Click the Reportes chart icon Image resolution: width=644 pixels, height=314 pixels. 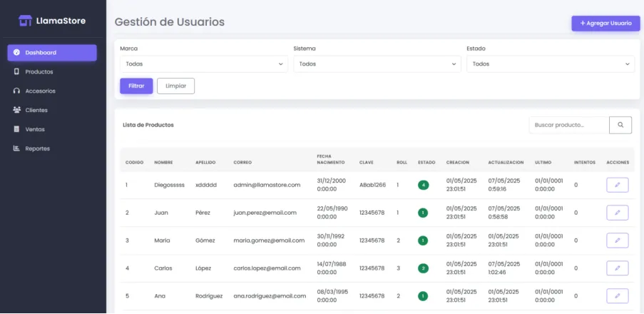16,148
